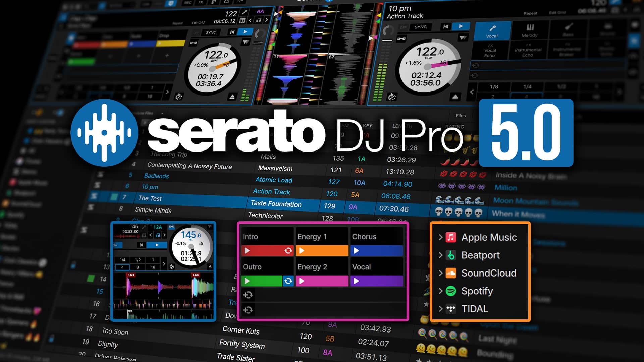
Task: Expand the Beatport chevron
Action: tap(440, 255)
